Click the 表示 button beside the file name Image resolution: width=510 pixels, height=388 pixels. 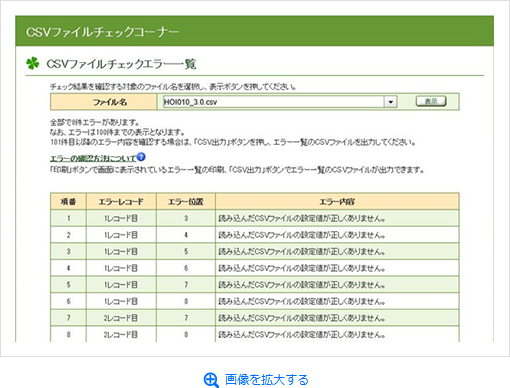point(431,101)
